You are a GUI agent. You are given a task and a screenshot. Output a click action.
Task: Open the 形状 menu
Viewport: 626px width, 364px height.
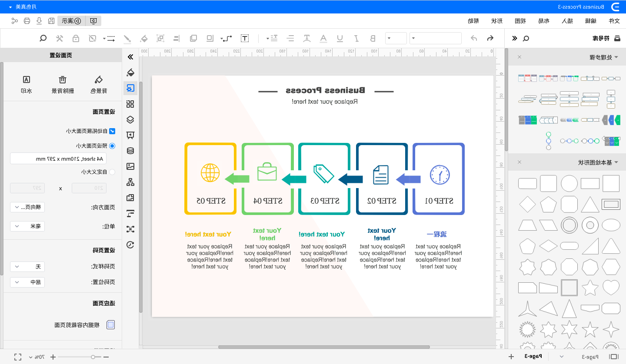[496, 21]
